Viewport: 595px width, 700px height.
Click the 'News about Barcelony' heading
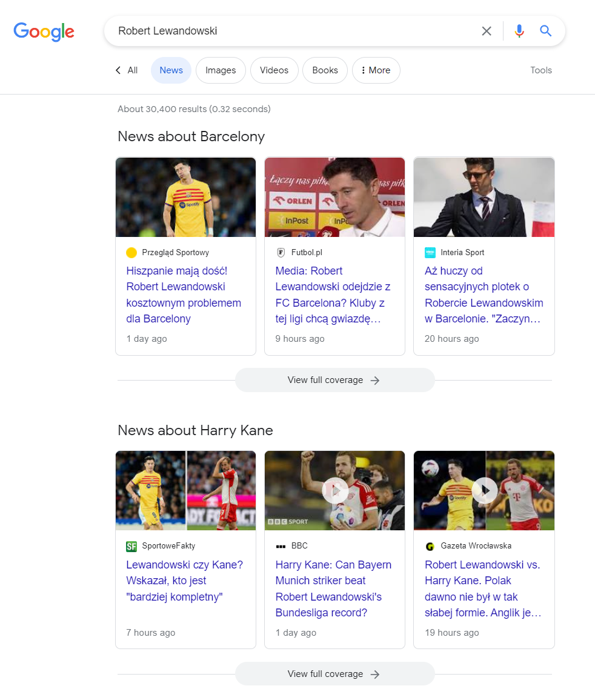click(191, 136)
